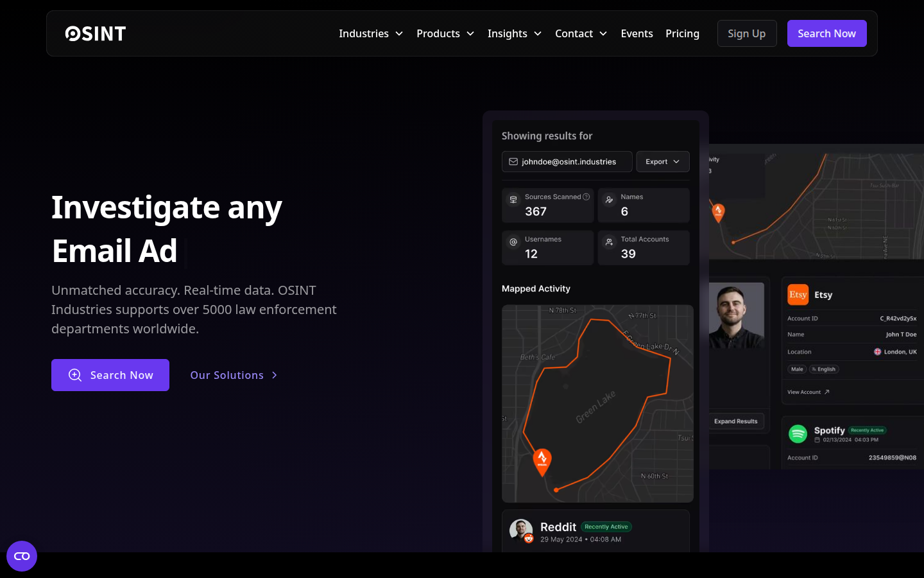Click the chevron next to Our Solutions
The height and width of the screenshot is (578, 924).
click(x=275, y=375)
